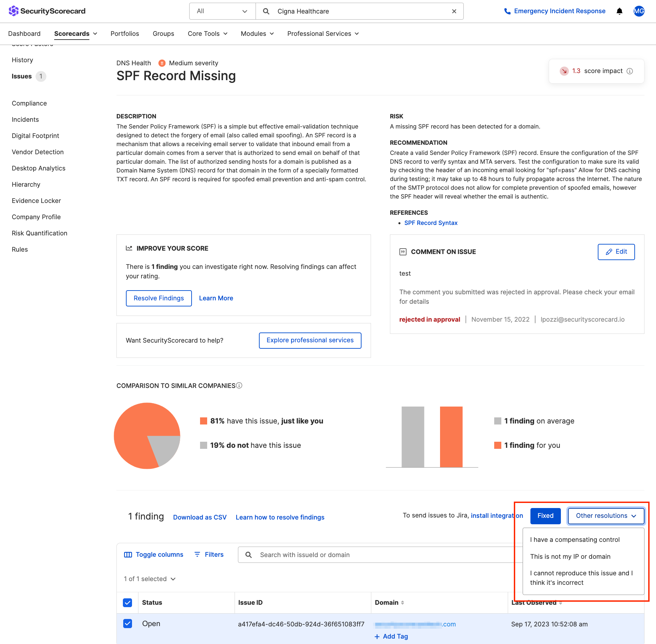Open the Modules menu

(x=257, y=33)
